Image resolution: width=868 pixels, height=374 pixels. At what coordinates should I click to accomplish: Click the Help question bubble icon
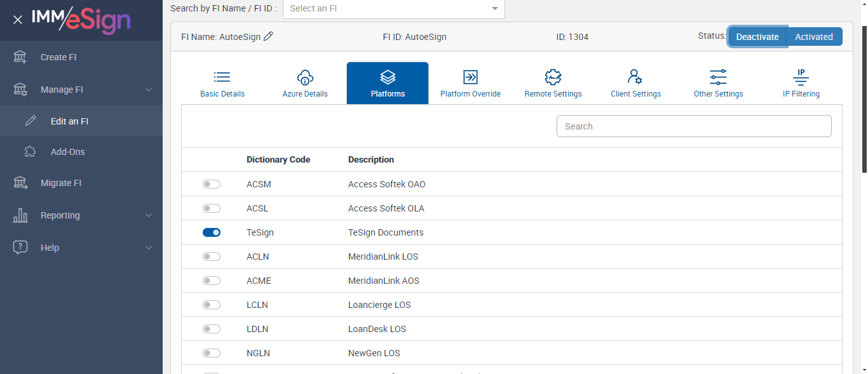[20, 248]
